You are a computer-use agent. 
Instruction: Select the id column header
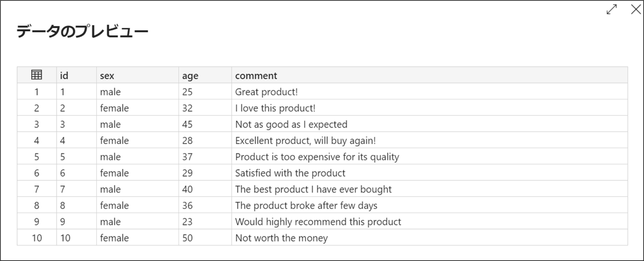76,75
